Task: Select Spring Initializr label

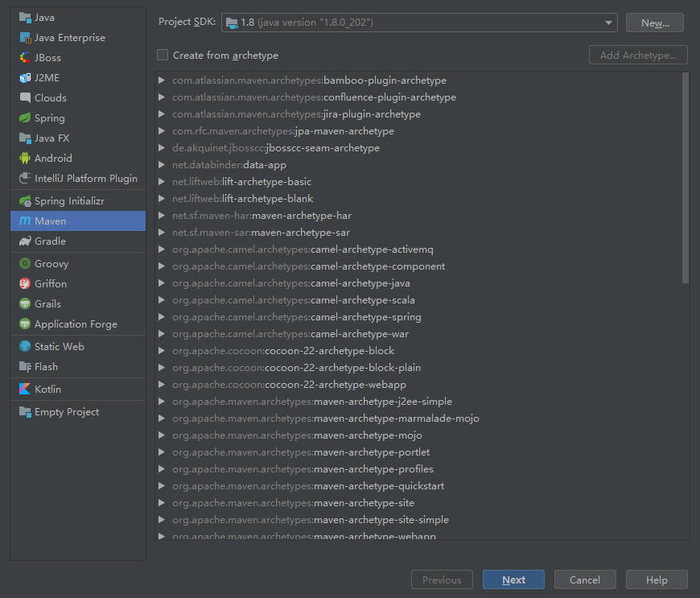Action: click(x=70, y=201)
